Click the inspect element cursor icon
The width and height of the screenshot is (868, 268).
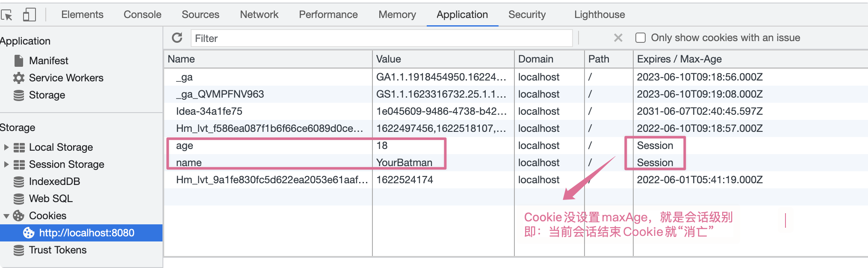7,15
